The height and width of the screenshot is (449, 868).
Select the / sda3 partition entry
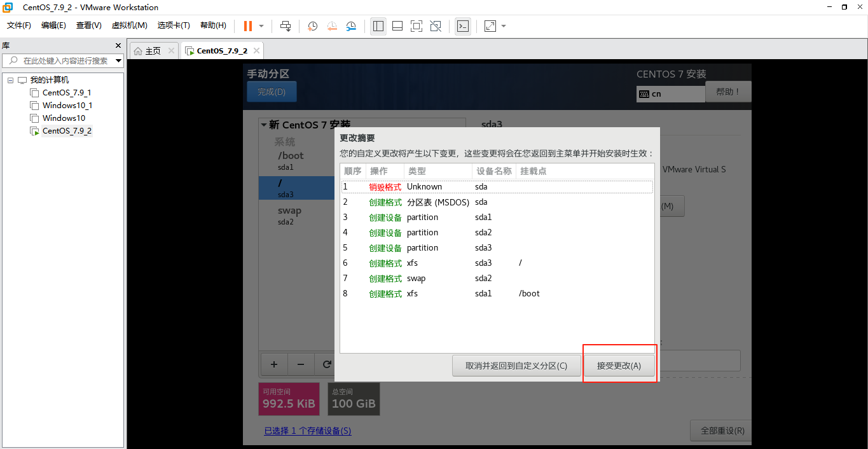[x=297, y=188]
